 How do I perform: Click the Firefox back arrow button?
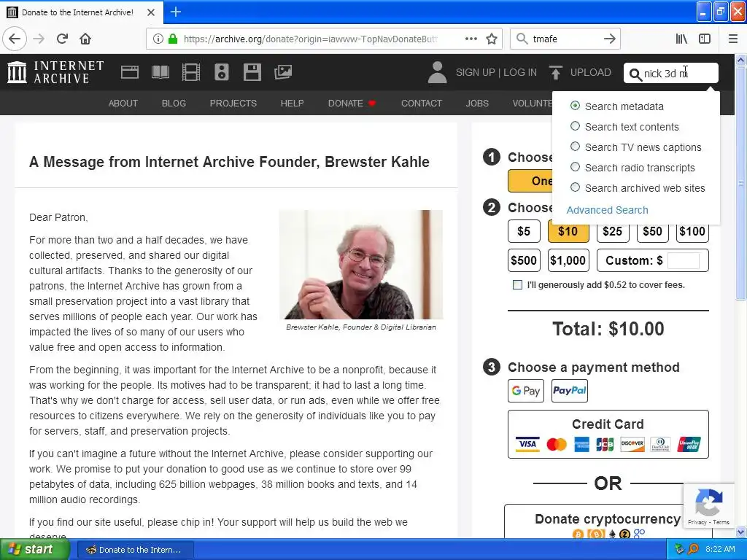click(x=15, y=39)
